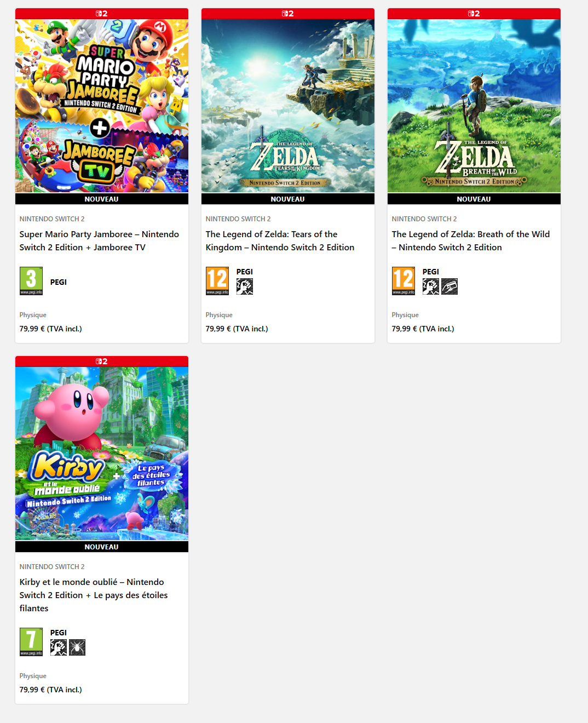Click the NOUVEAU badge under the Kirby cover
Screen dimensions: 588x723
tap(102, 547)
